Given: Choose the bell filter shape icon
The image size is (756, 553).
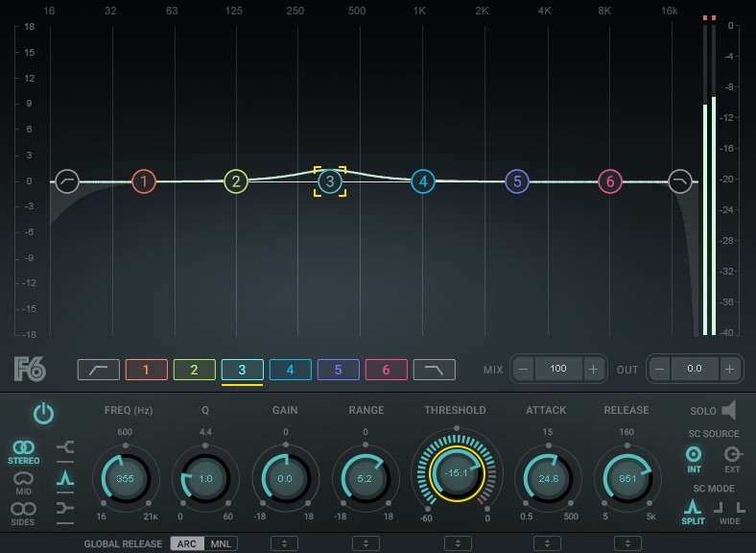Looking at the screenshot, I should click(x=65, y=477).
